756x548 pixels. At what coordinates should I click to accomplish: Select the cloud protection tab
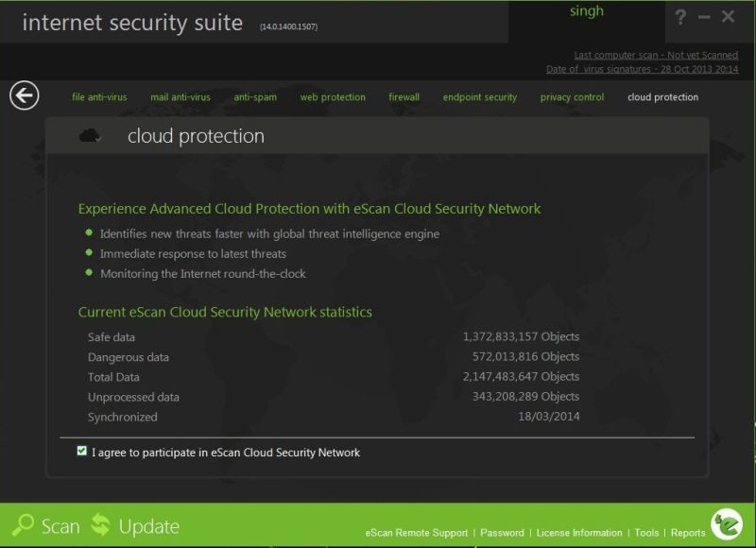coord(663,97)
